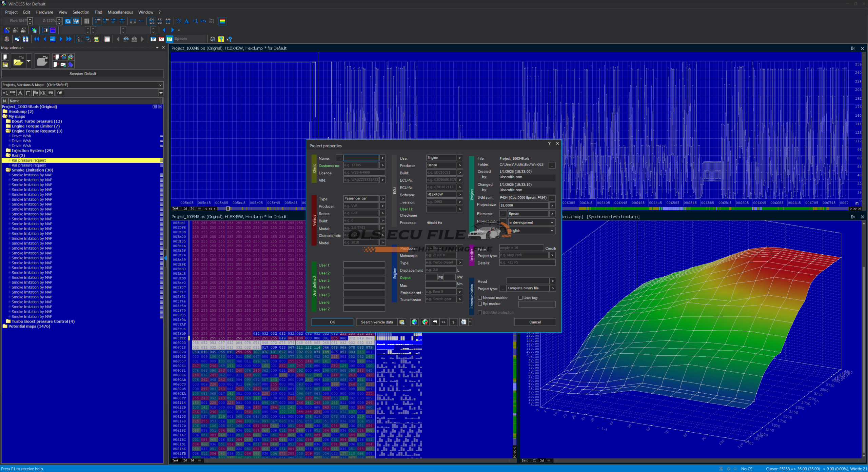Screen dimensions: 868x472
Task: Collapse the Smoke Limitation (30) folder
Action: 8,170
